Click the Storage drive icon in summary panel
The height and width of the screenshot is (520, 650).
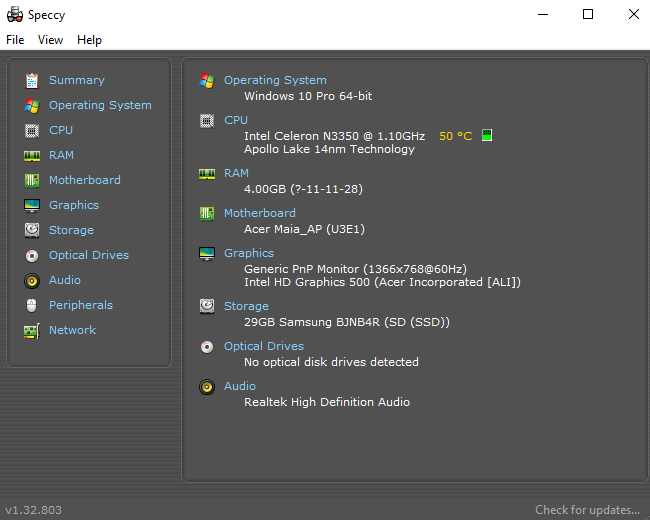coord(207,306)
